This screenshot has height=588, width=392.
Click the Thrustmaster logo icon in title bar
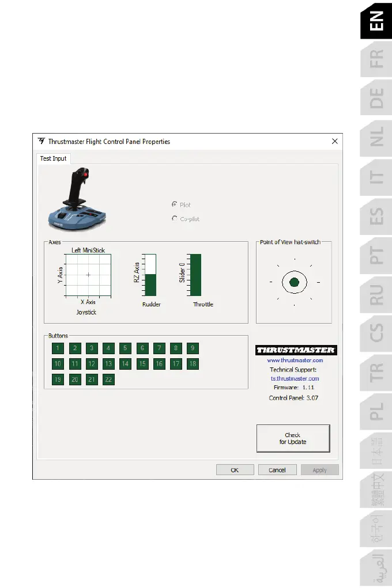(41, 141)
